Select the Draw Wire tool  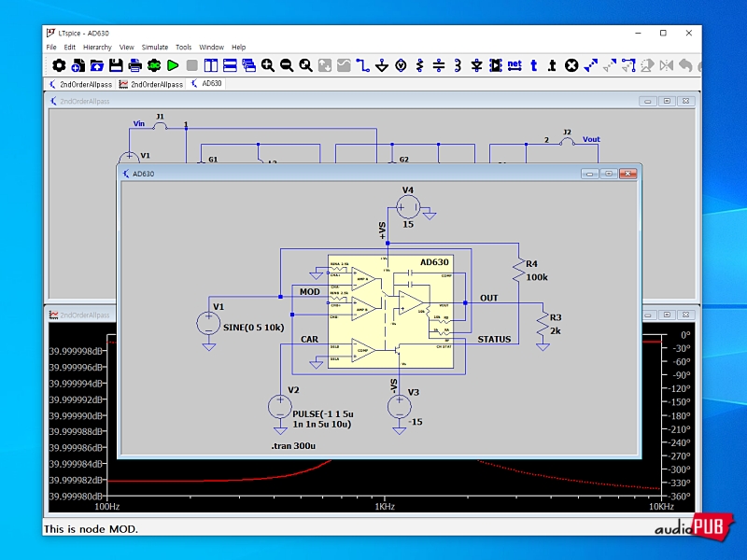click(x=362, y=65)
